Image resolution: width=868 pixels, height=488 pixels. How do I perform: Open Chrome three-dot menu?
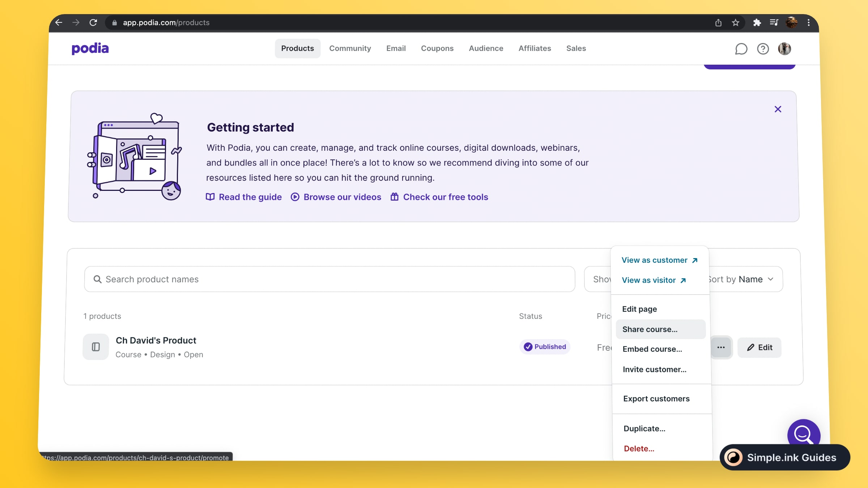coord(809,23)
